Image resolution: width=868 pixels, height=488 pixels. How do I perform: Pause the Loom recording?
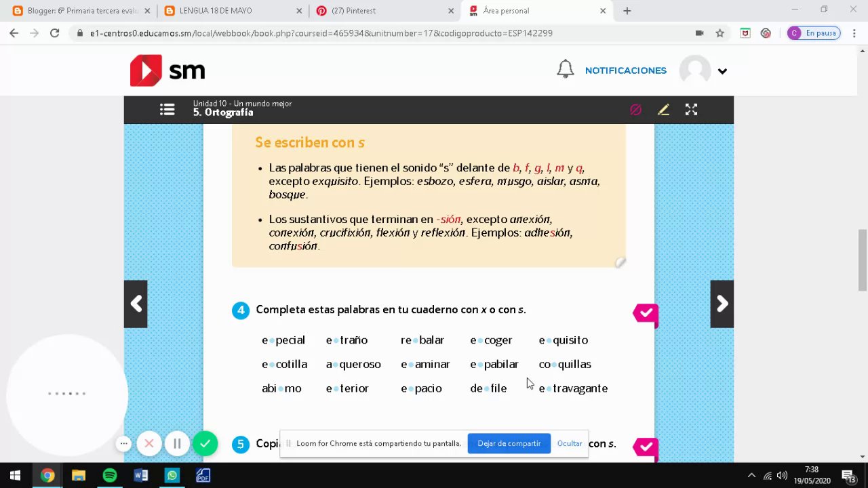coord(177,444)
